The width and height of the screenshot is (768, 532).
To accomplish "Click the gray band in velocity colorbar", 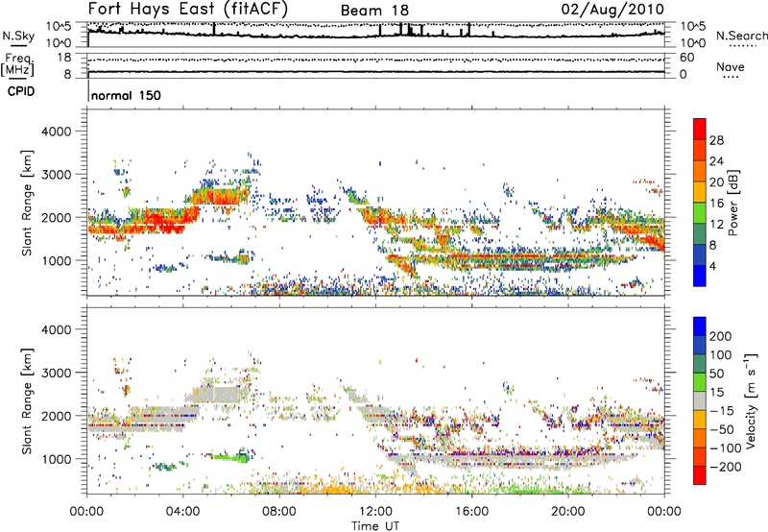I will pyautogui.click(x=700, y=400).
